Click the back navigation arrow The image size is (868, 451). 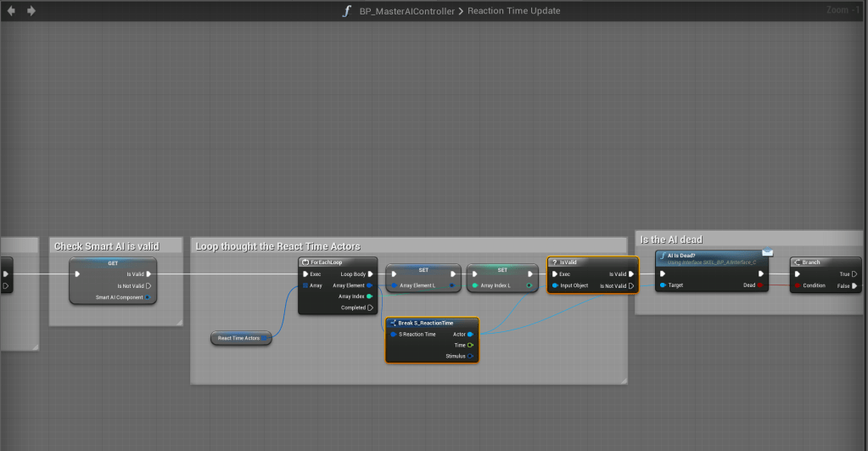(11, 11)
